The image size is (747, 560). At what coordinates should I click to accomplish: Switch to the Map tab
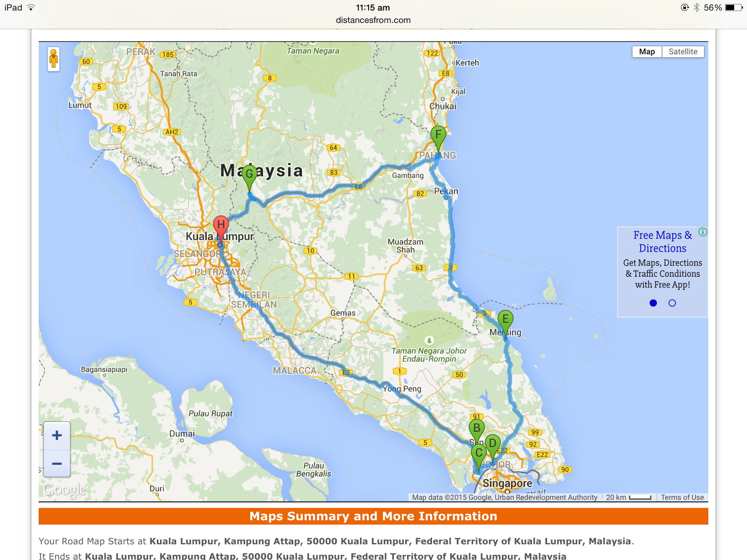pyautogui.click(x=647, y=52)
